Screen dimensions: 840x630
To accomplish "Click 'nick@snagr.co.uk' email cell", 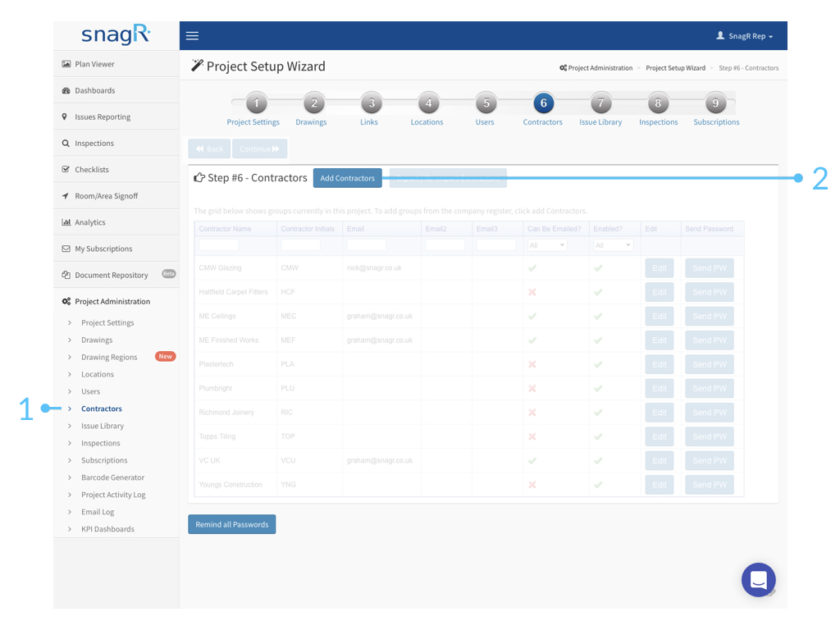I will click(x=374, y=268).
